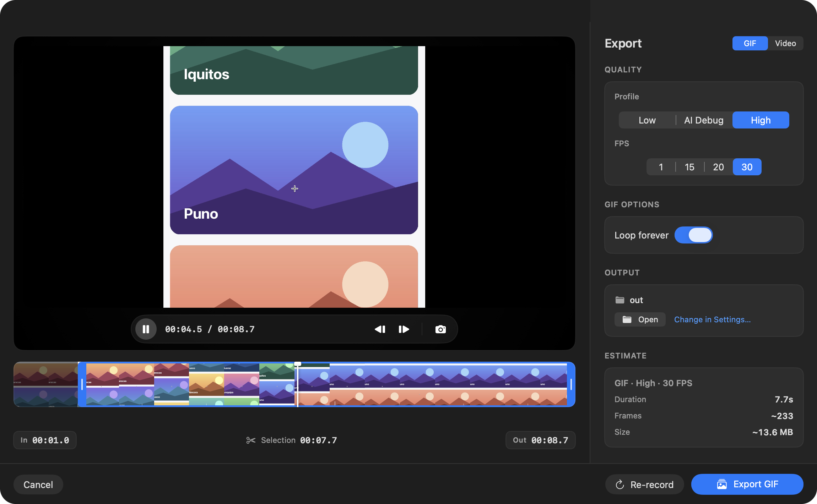
Task: Click the duration value 7.7s
Action: [784, 400]
